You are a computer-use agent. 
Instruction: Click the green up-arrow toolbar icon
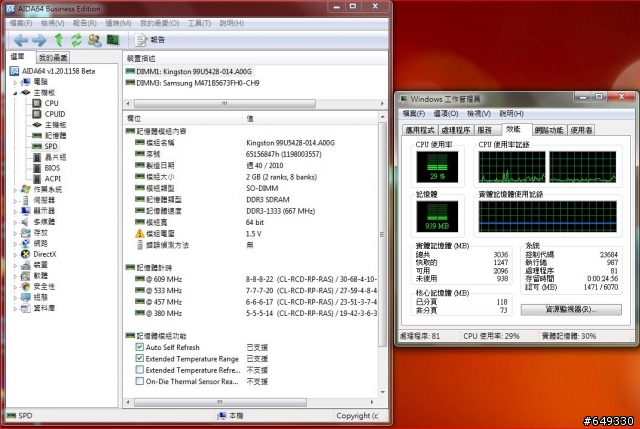[59, 40]
